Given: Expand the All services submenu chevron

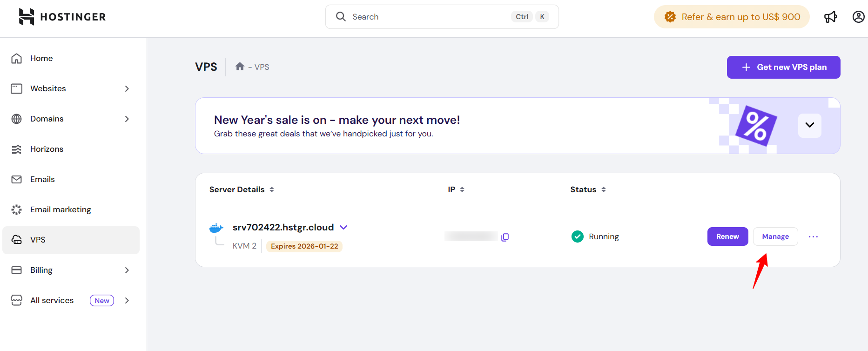Looking at the screenshot, I should click(127, 300).
